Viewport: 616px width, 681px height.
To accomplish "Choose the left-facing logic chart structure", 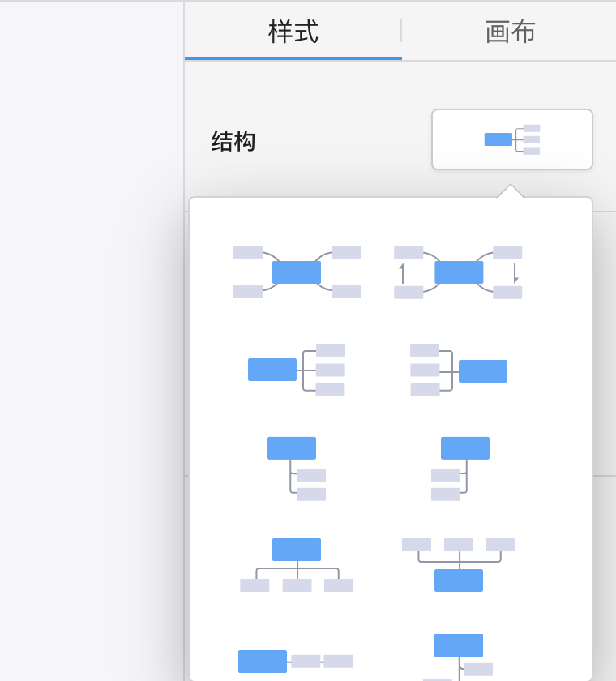I will coord(459,370).
